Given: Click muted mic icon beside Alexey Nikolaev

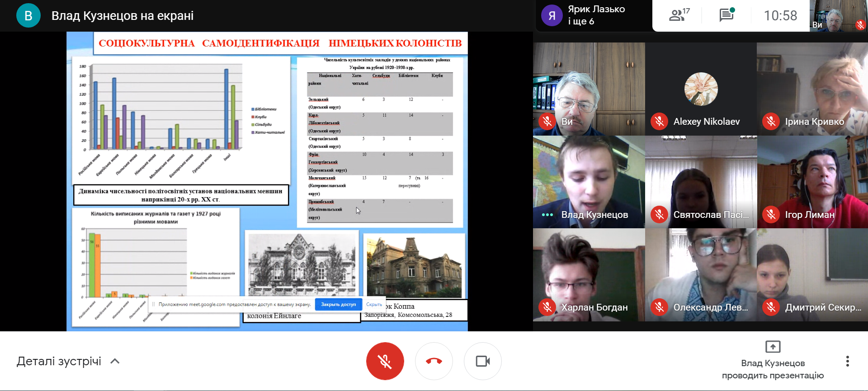Looking at the screenshot, I should [659, 122].
